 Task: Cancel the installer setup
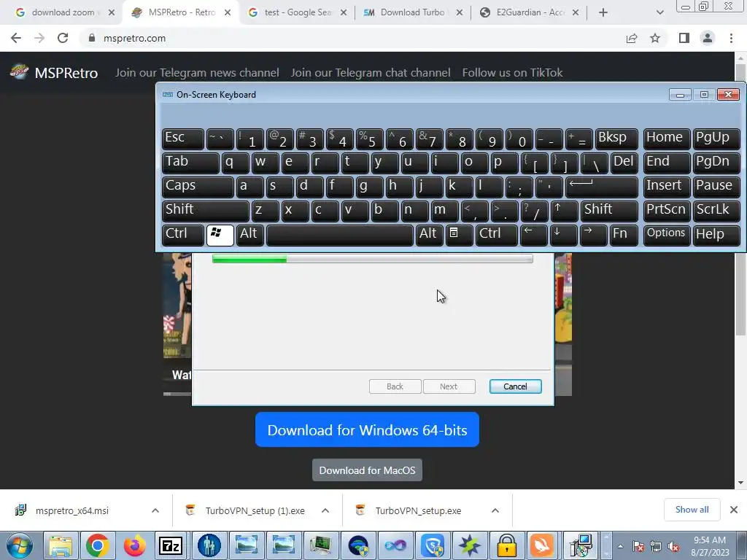(x=516, y=386)
